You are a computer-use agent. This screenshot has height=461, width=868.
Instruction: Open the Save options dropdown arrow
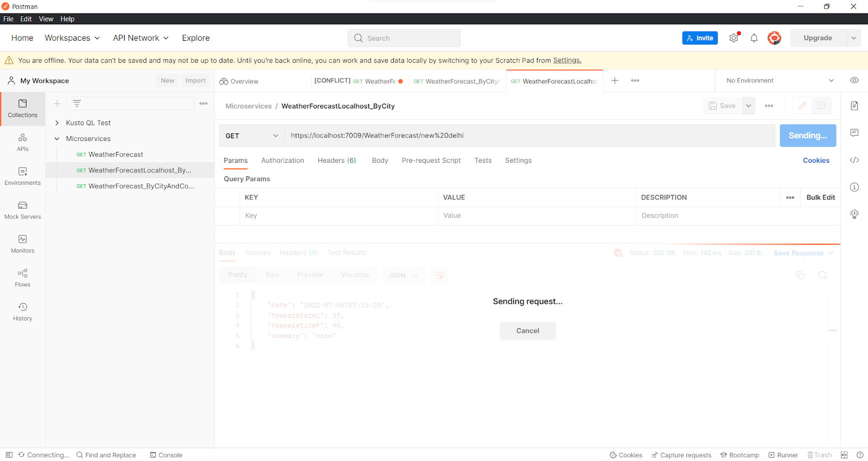pos(749,106)
